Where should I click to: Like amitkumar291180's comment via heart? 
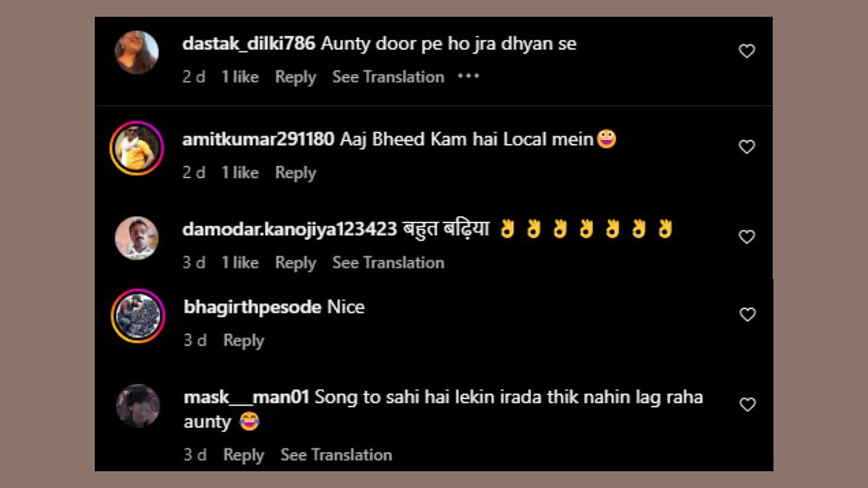tap(746, 147)
